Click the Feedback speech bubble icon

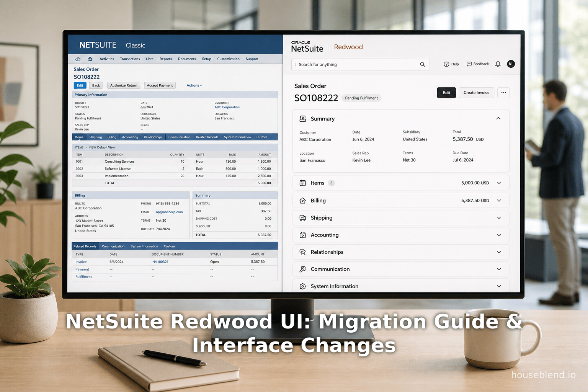tap(469, 64)
